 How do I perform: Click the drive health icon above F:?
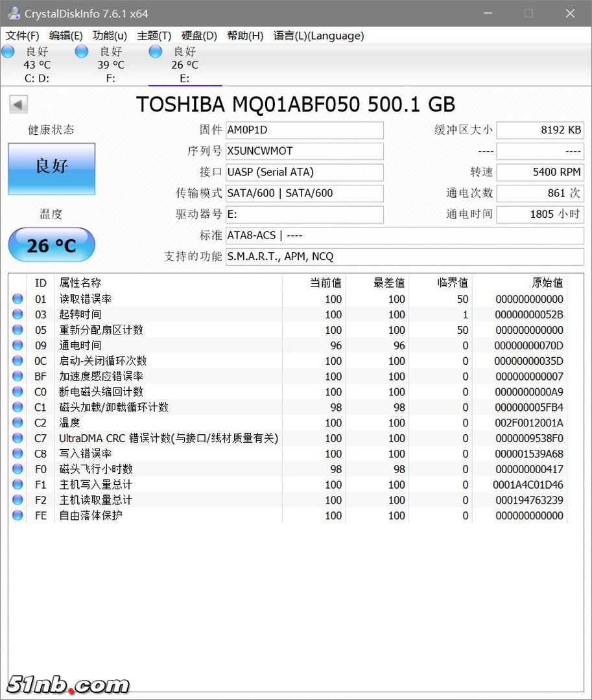point(81,51)
